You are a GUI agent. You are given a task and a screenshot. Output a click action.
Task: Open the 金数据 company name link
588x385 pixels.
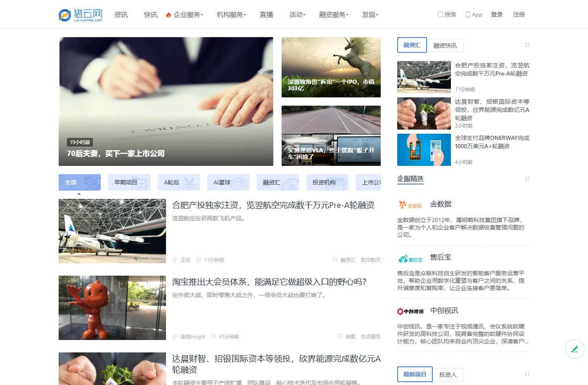click(441, 204)
